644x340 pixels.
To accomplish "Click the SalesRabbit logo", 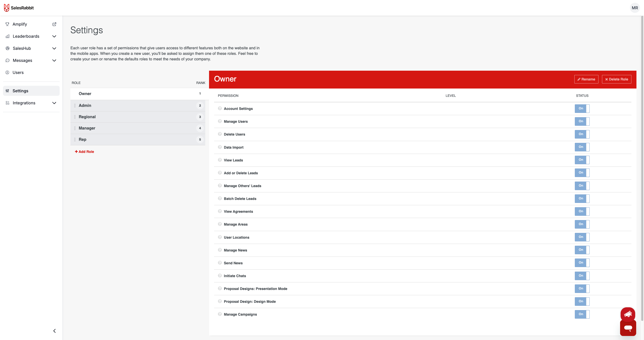I will pyautogui.click(x=19, y=8).
